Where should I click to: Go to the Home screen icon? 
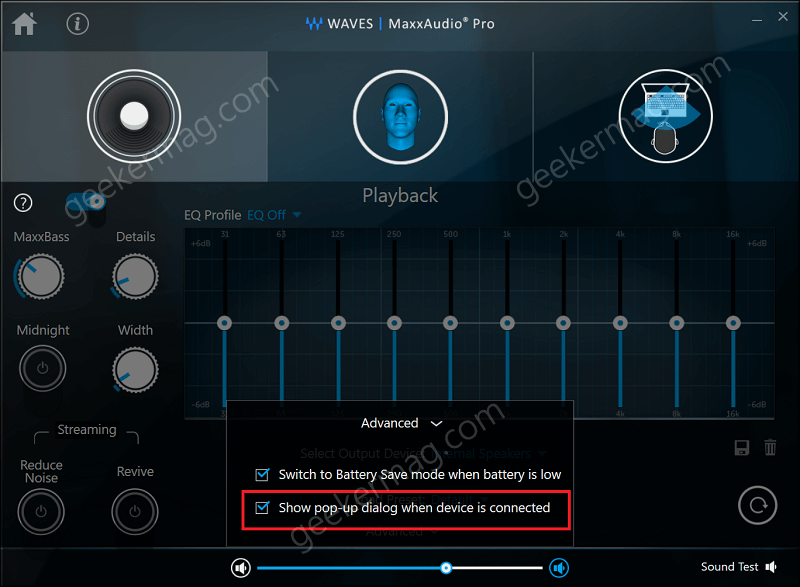[24, 23]
